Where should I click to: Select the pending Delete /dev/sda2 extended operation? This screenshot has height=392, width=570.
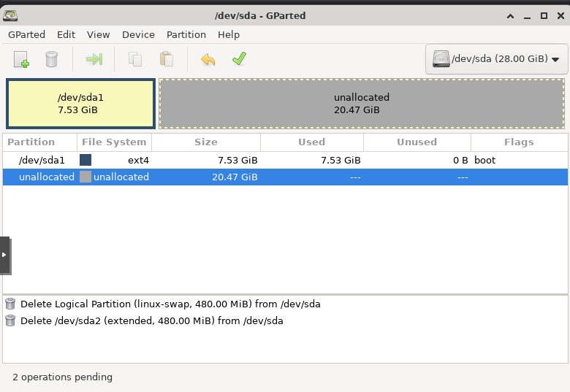(151, 320)
